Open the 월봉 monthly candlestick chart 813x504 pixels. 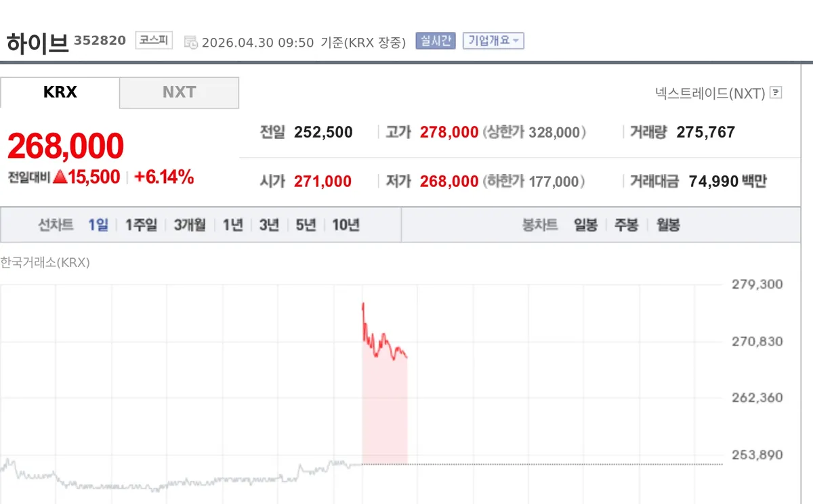(668, 225)
